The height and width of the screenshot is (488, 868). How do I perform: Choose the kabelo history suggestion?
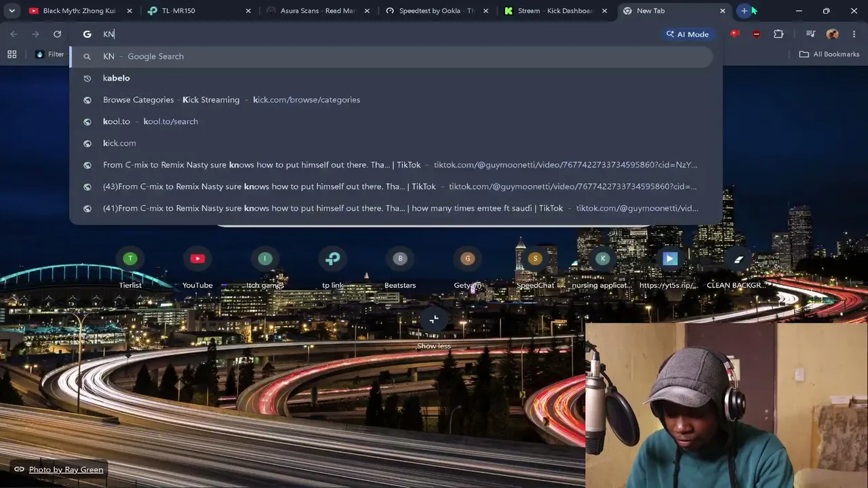[x=392, y=78]
